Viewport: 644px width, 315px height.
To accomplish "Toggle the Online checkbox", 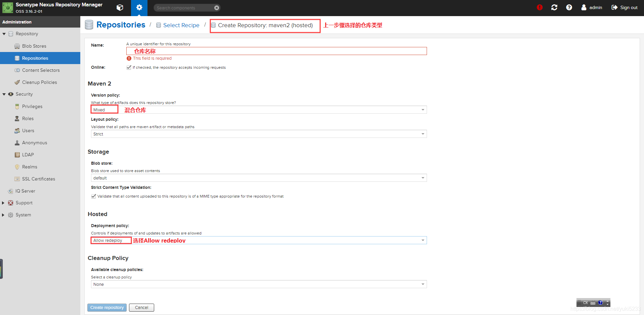I will click(129, 67).
